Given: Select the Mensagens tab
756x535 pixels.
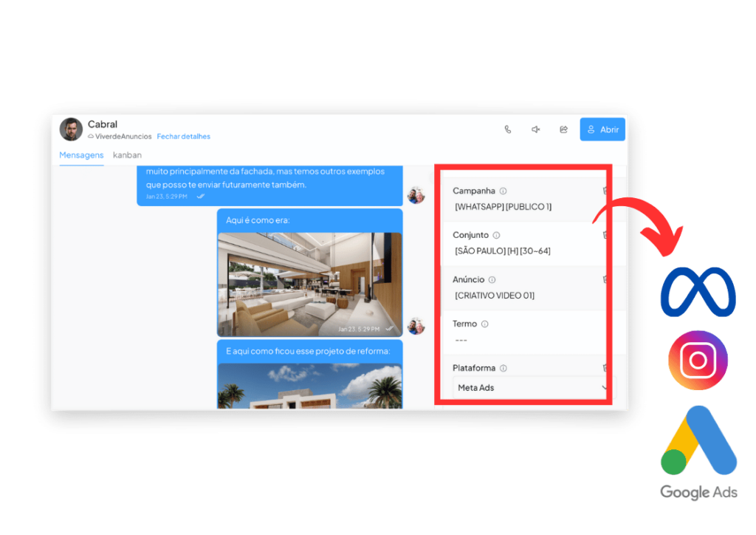Looking at the screenshot, I should point(81,155).
